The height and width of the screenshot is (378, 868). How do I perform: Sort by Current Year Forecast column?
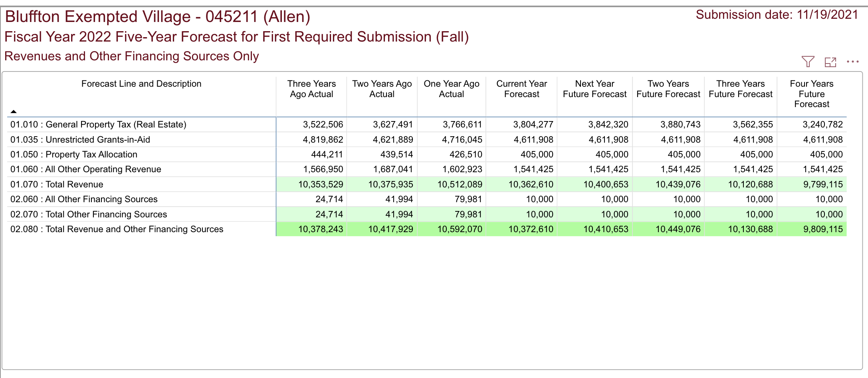pos(521,89)
